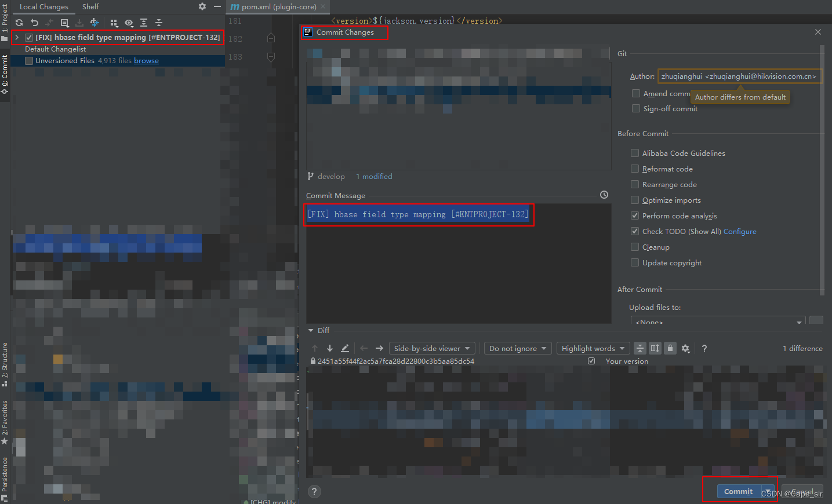
Task: Enable Update copyright checkbox
Action: [x=635, y=262]
